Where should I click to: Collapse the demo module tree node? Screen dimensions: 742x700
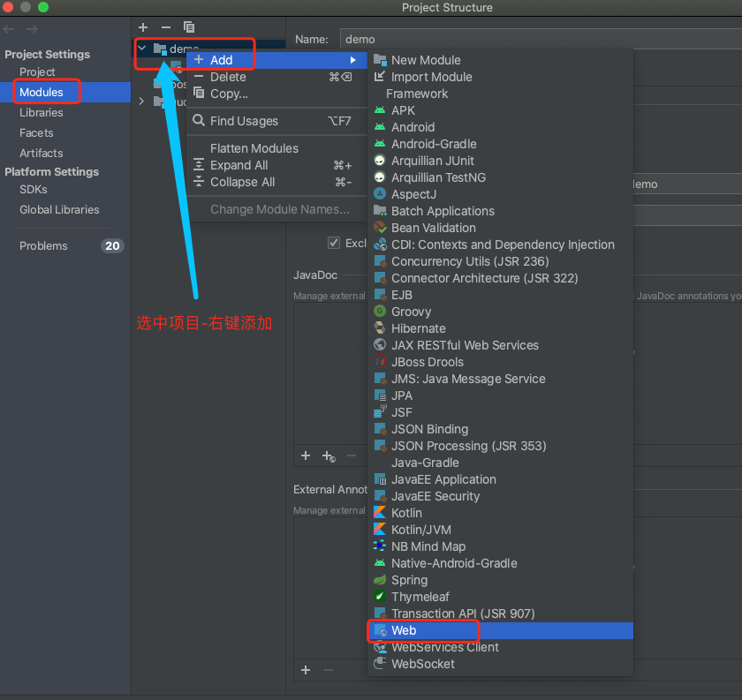[x=141, y=49]
